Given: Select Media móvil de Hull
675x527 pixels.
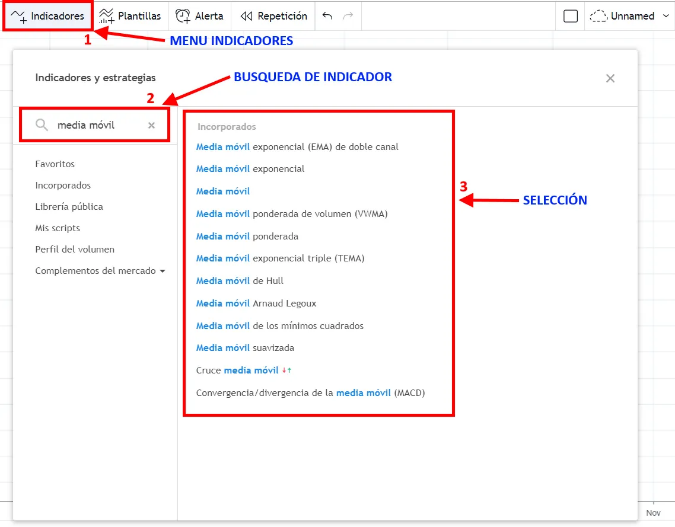Looking at the screenshot, I should tap(239, 281).
